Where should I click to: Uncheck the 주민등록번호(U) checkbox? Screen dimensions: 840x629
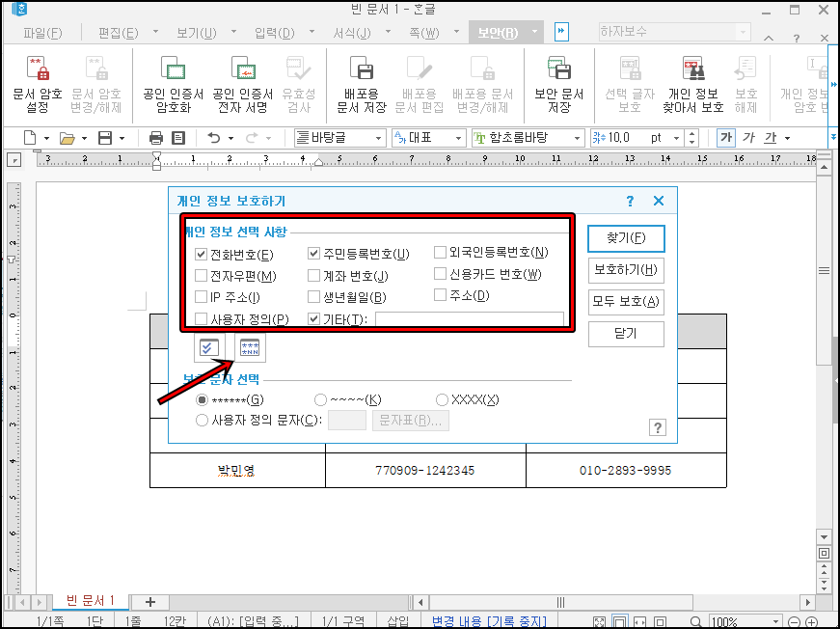314,254
